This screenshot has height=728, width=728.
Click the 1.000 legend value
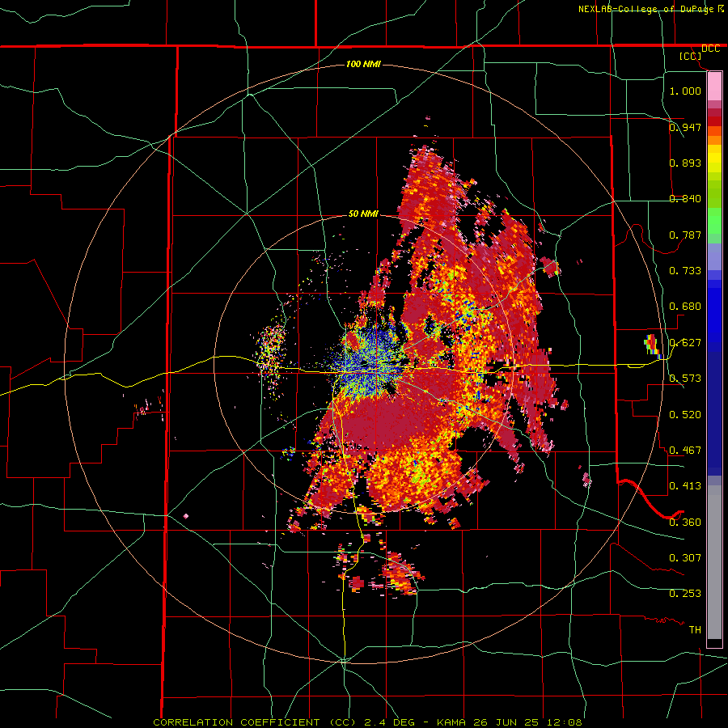coord(685,91)
